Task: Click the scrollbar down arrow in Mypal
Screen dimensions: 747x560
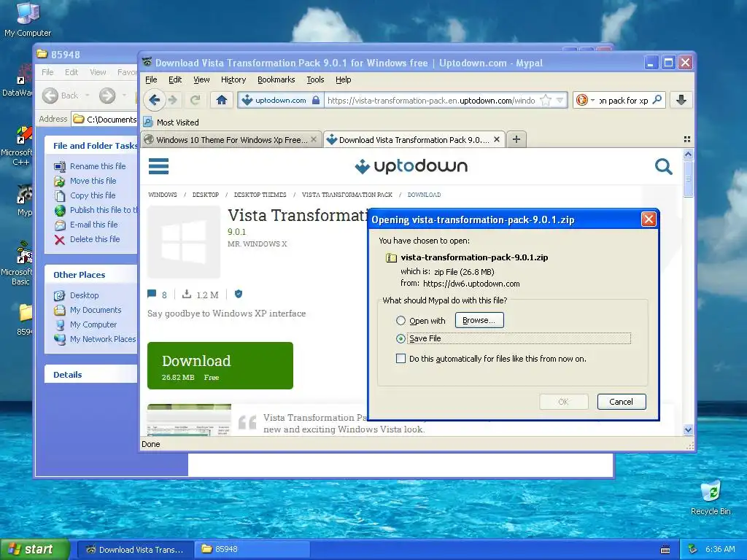Action: click(x=688, y=430)
